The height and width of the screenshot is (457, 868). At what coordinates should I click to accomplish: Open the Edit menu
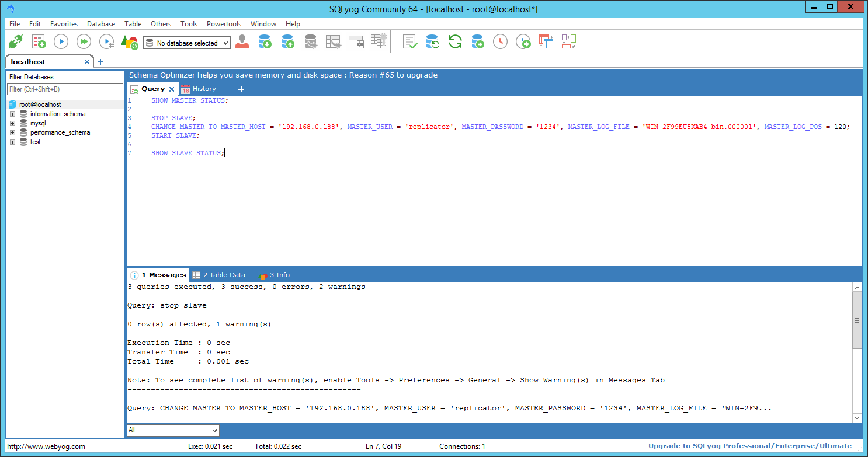pyautogui.click(x=35, y=24)
